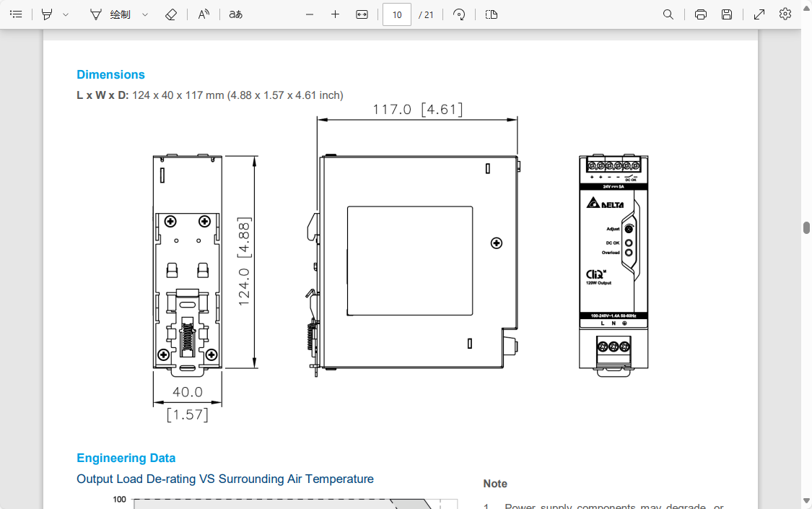Print the PDF document
Viewport: 812px width, 509px height.
(x=700, y=14)
